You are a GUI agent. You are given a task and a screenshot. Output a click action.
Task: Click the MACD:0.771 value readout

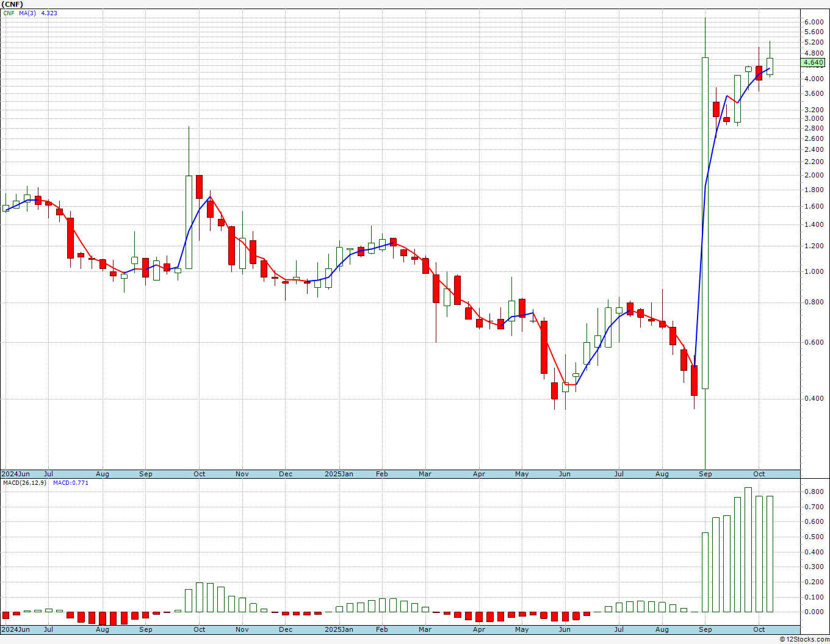pos(71,483)
